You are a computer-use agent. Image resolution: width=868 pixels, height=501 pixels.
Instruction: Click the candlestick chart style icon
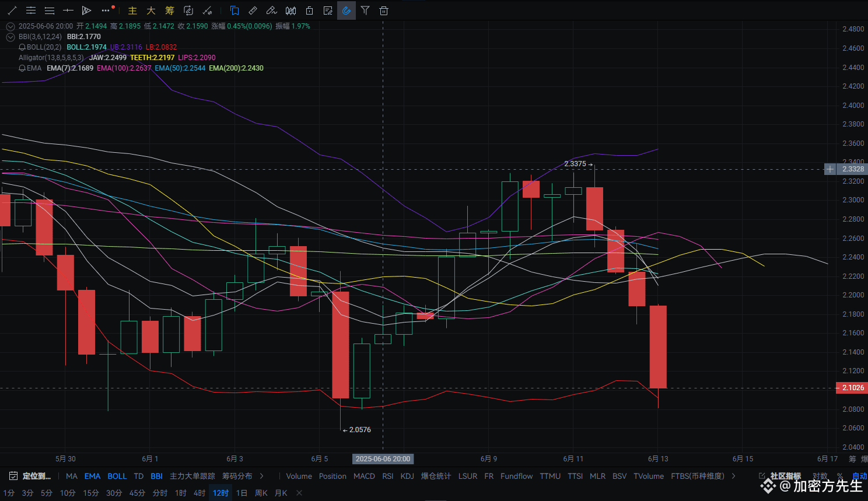point(290,10)
